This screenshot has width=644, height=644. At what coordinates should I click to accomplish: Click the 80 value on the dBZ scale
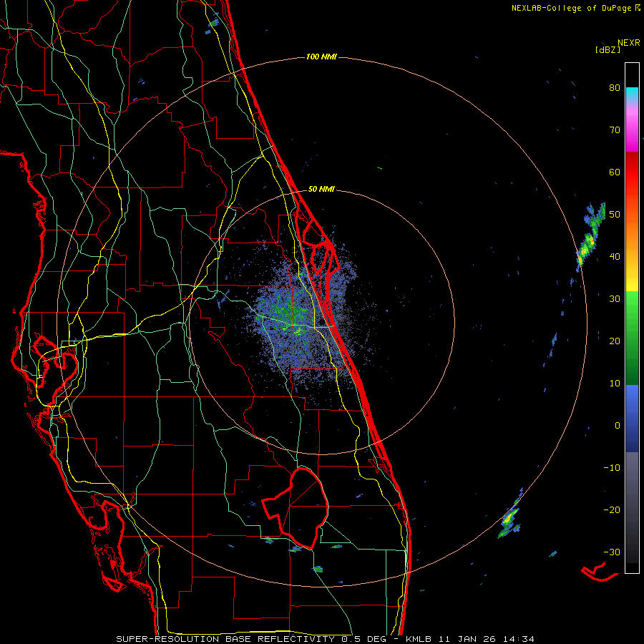(615, 87)
